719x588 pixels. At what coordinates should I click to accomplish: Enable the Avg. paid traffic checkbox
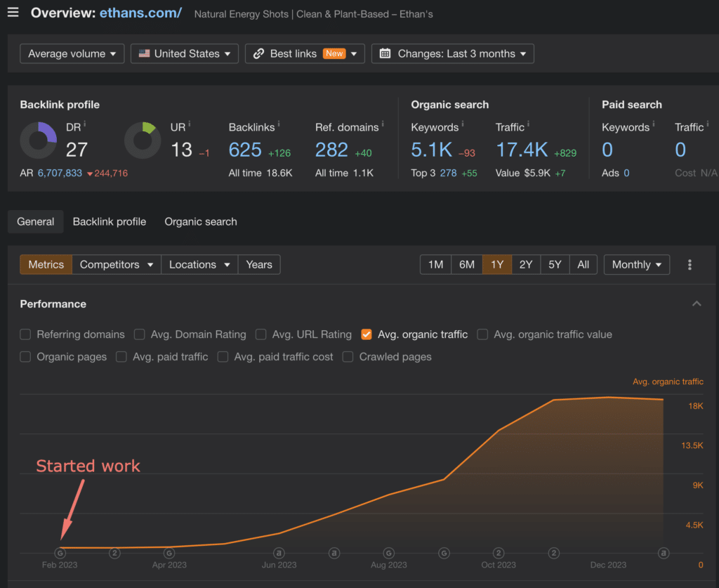coord(121,357)
